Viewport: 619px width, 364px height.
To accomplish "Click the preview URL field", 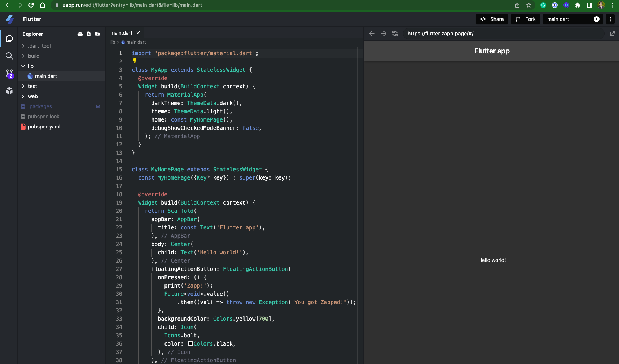I will pos(503,34).
